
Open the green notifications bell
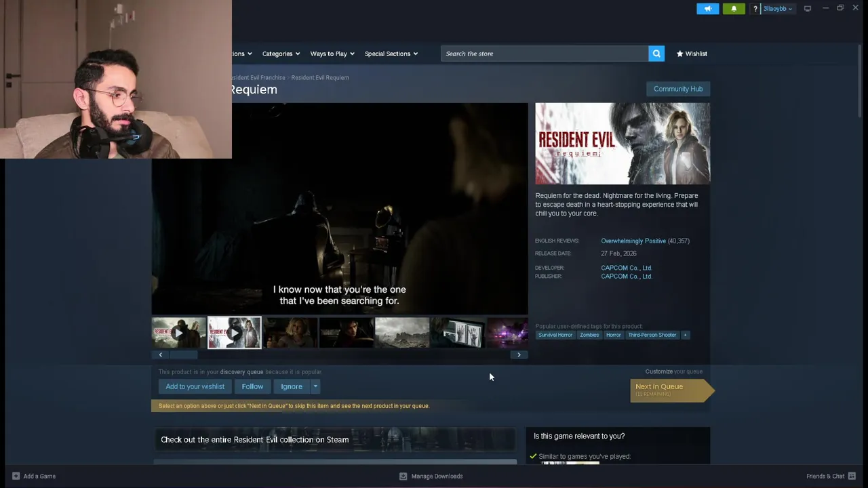pos(734,9)
